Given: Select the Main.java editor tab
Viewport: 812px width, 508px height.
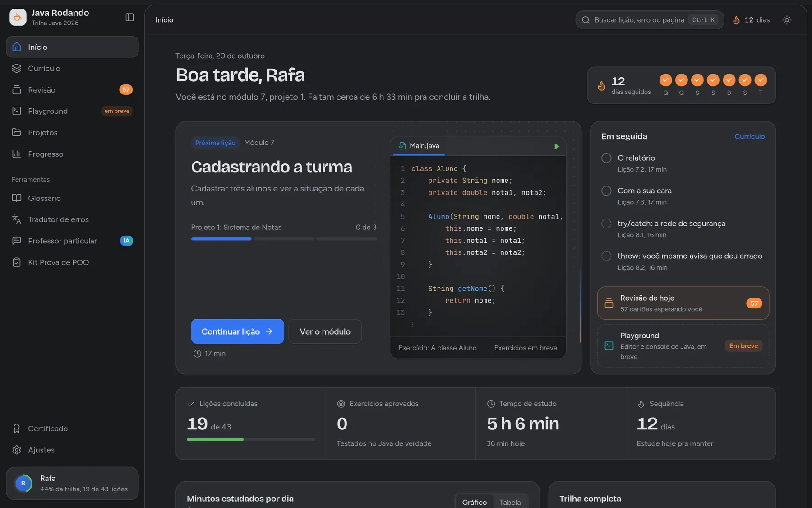Looking at the screenshot, I should (x=419, y=146).
